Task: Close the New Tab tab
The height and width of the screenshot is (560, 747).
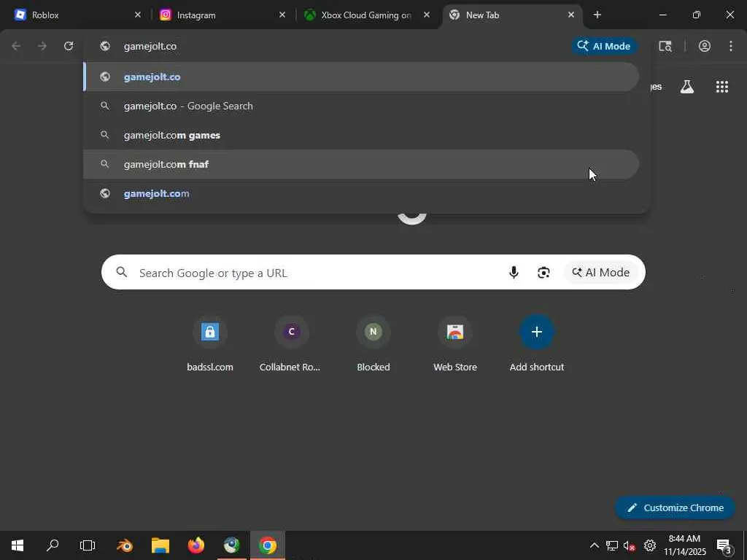Action: pos(571,15)
